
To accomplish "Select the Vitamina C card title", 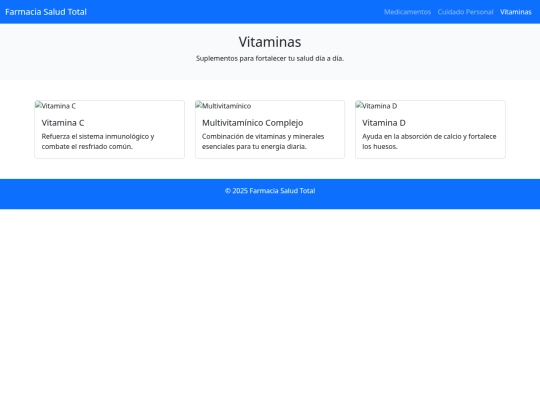I will 63,123.
